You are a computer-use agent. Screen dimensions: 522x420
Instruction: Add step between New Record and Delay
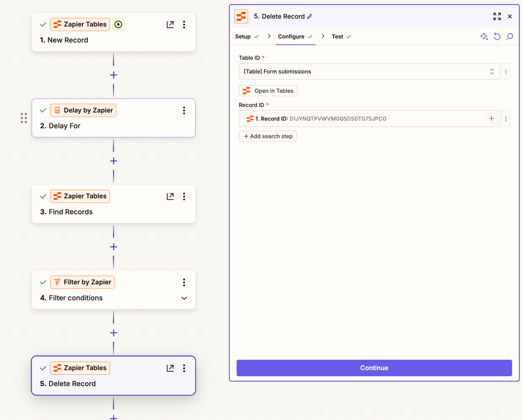pos(113,75)
